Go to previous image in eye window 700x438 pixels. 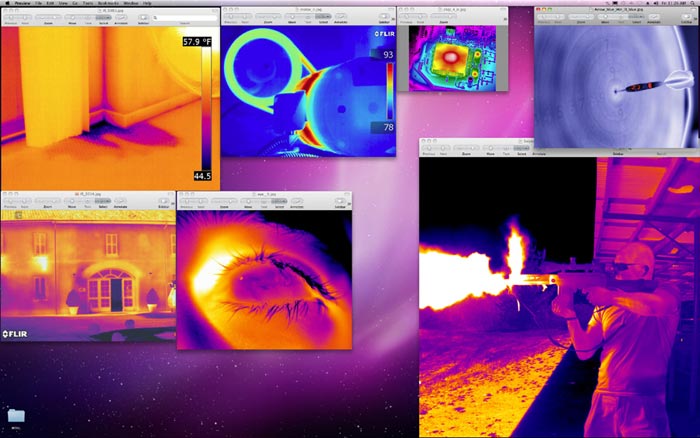187,201
